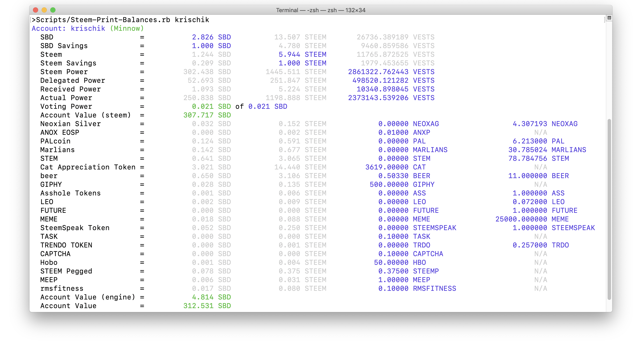Click '2373143.539206 VESTS' Actual Power value

tap(391, 98)
